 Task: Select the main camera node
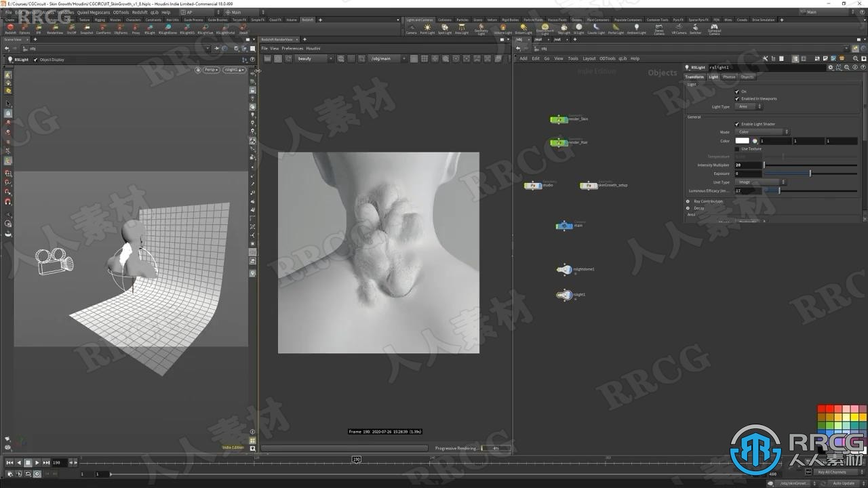pyautogui.click(x=564, y=226)
